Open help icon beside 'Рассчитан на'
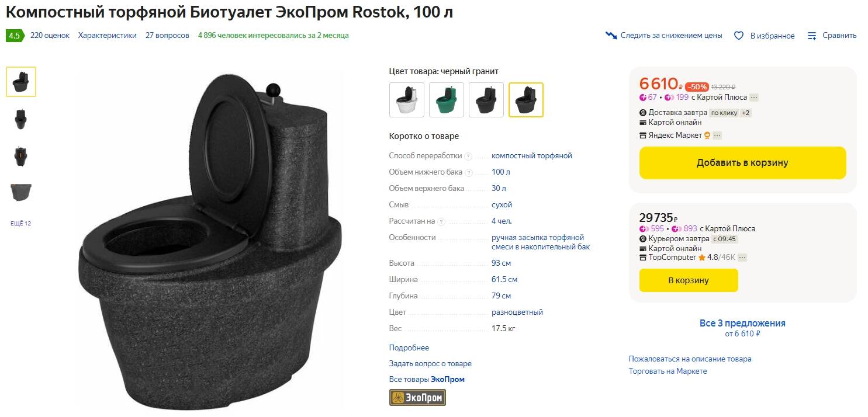The height and width of the screenshot is (417, 868). click(x=441, y=221)
